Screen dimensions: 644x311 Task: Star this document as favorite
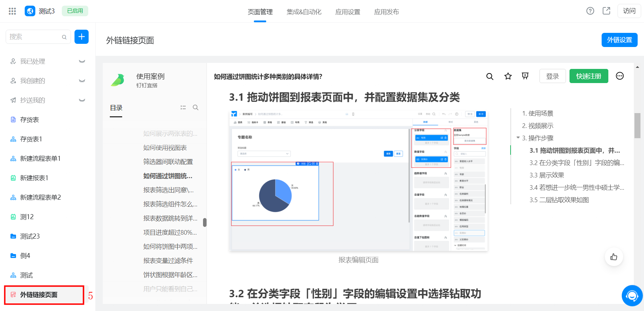[x=508, y=76]
